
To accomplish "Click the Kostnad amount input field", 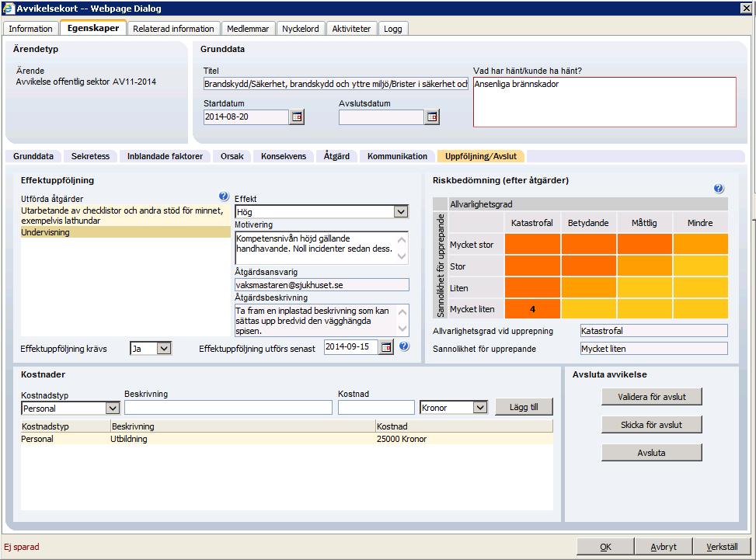I will (x=376, y=408).
